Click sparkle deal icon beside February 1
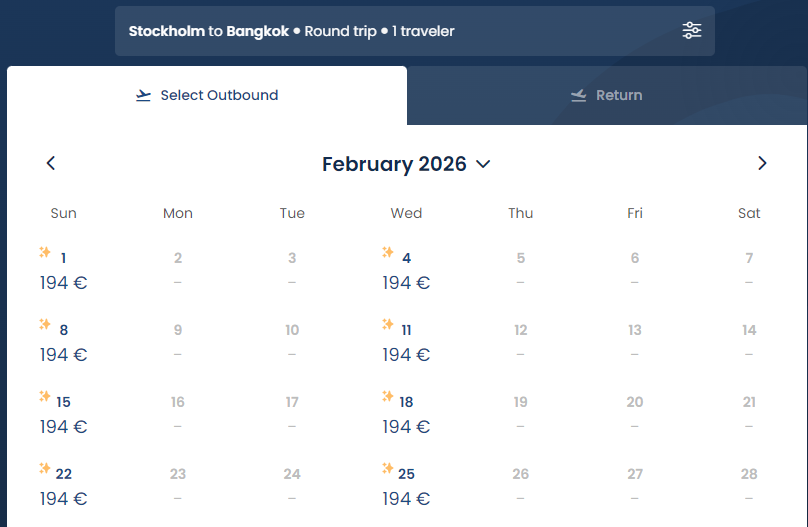808x527 pixels. coord(45,252)
